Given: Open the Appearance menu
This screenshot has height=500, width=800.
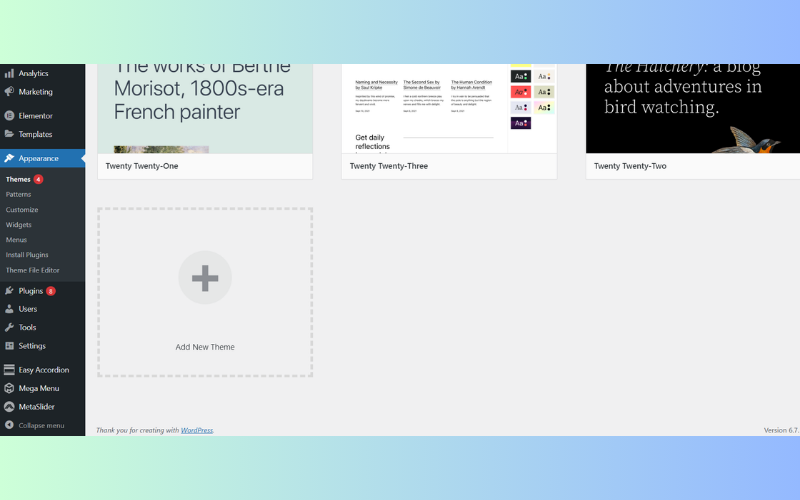Looking at the screenshot, I should click(43, 158).
